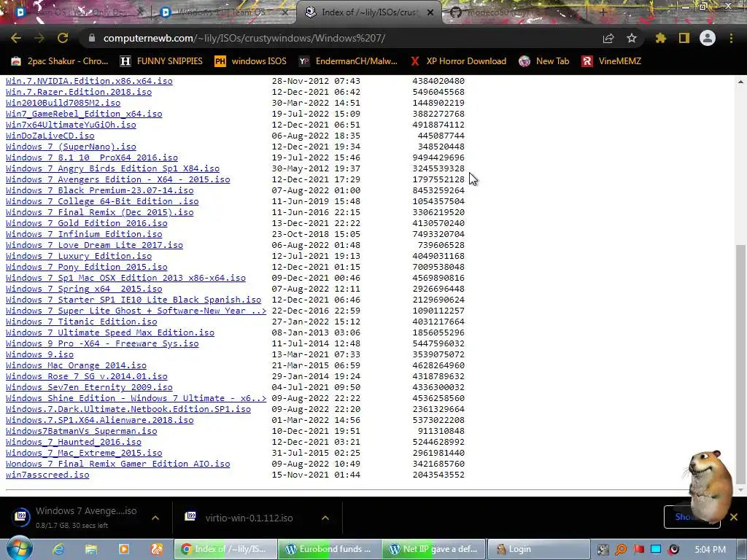Download Win.7.NVIDIA.Edition.x86.x64.iso
Screen dimensions: 747x560
89,81
